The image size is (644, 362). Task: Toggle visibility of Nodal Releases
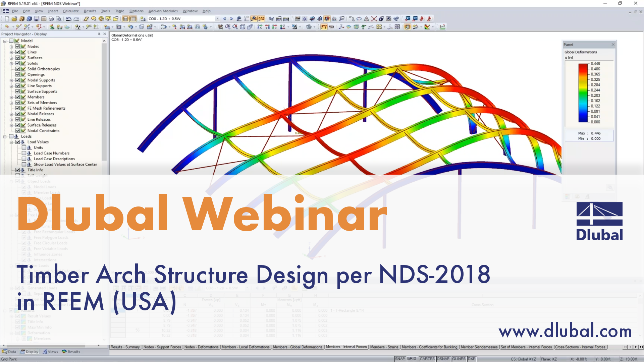click(x=18, y=114)
